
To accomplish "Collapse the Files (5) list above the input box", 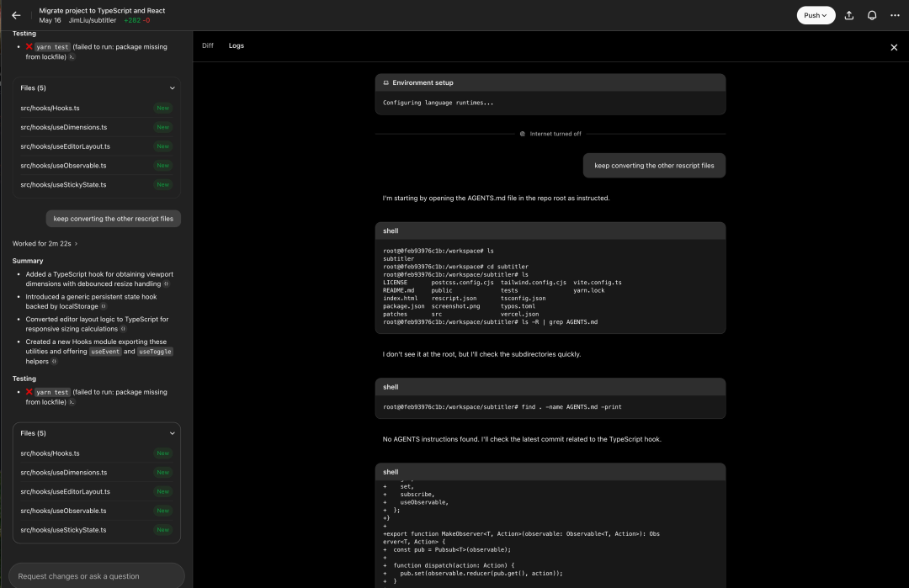I will coord(172,433).
